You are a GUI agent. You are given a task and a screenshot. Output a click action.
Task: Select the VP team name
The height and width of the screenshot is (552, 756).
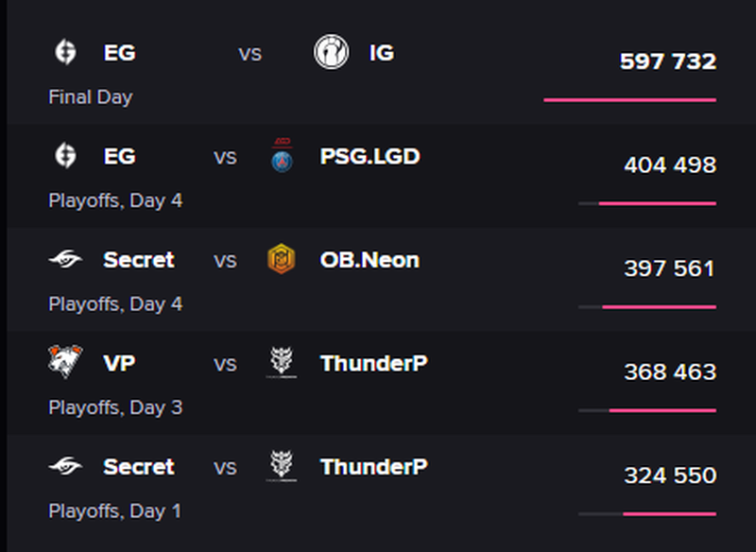[119, 363]
